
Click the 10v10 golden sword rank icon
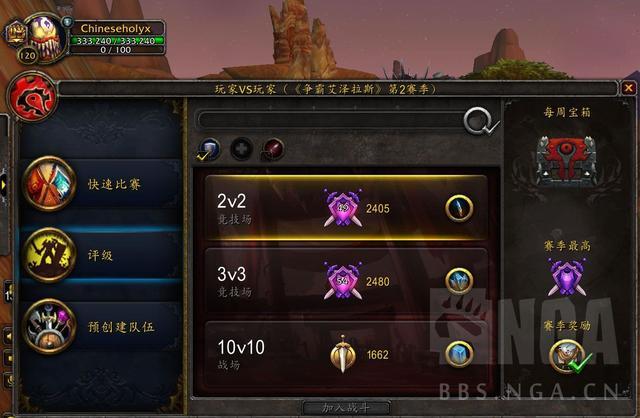(343, 354)
